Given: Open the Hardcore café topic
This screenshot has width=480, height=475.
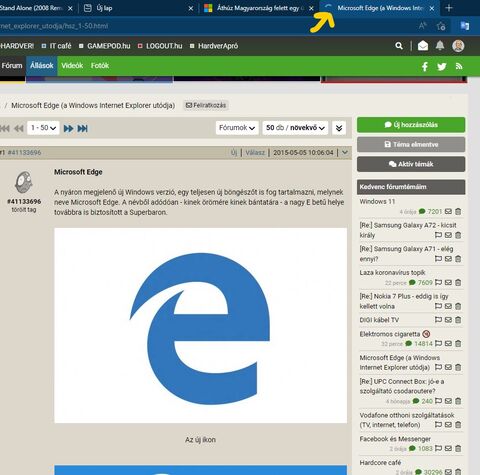Looking at the screenshot, I should (380, 463).
